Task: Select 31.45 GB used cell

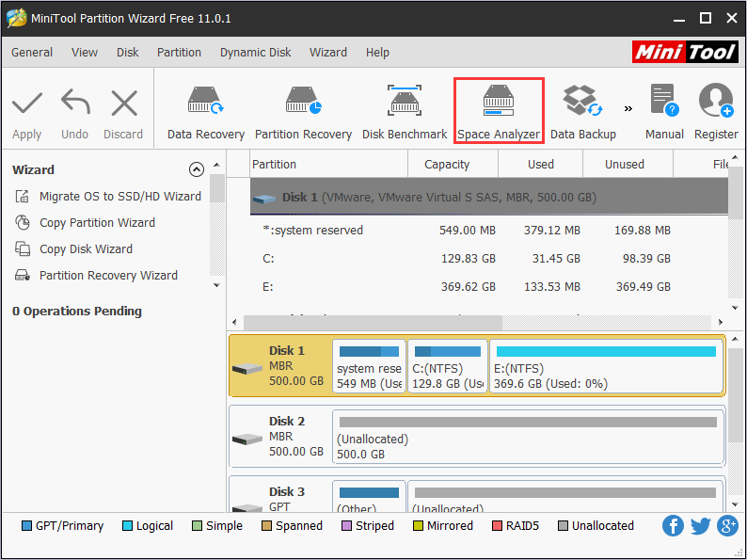Action: [556, 258]
